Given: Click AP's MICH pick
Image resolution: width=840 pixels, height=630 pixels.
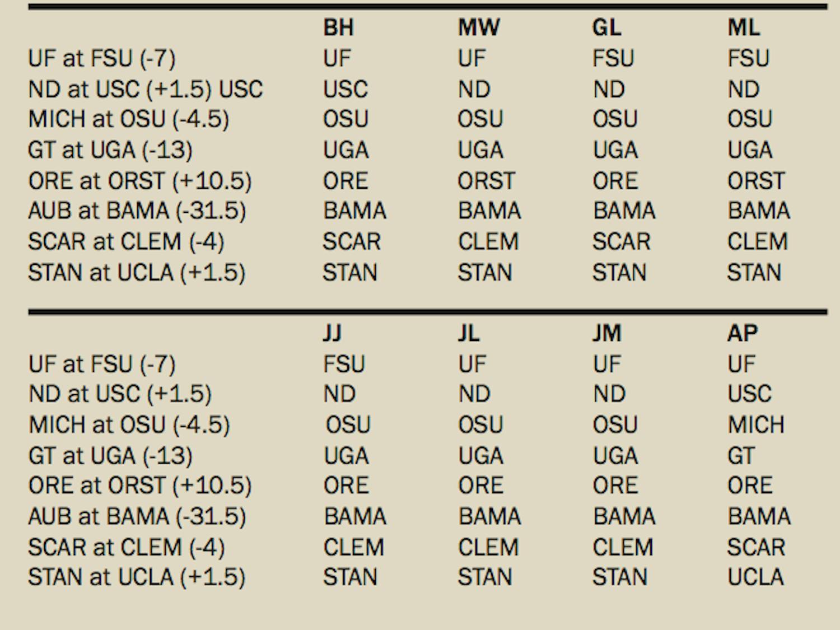Looking at the screenshot, I should click(755, 424).
